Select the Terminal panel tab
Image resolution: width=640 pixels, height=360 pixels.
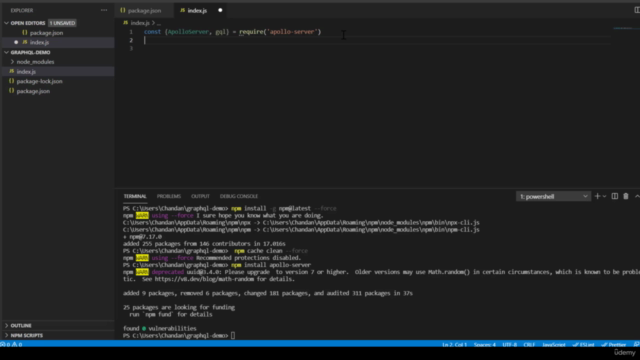click(135, 196)
